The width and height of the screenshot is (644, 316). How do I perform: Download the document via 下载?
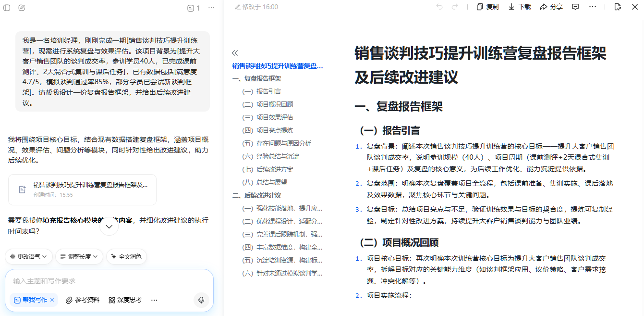[x=520, y=7]
